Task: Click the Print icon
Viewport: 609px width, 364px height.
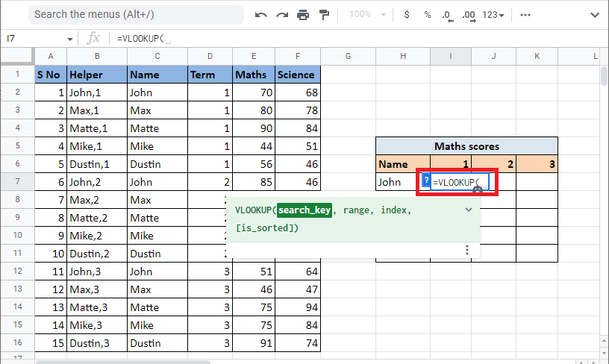Action: (303, 15)
